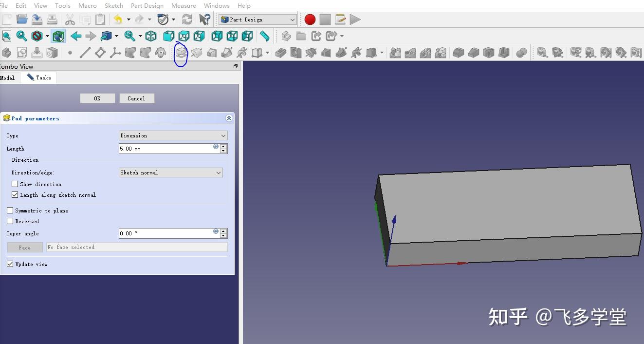Select the circled Pad tool
Viewport: 644px width, 344px height.
pos(181,52)
